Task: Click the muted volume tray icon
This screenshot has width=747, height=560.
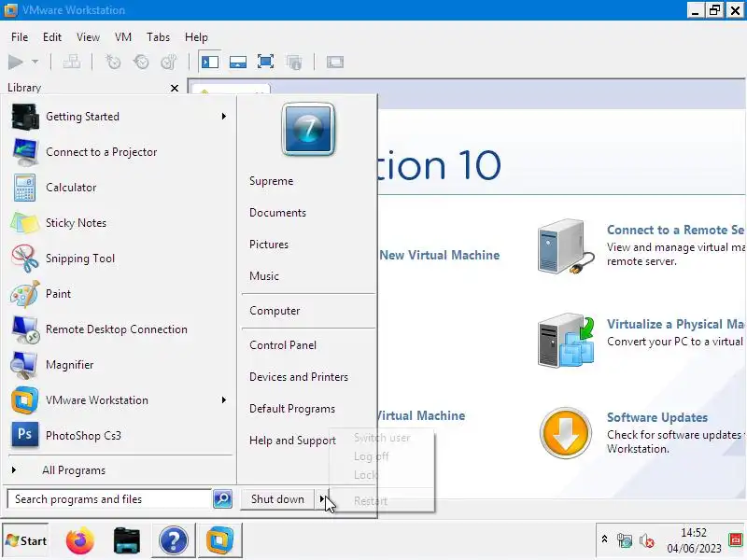Action: coord(646,540)
